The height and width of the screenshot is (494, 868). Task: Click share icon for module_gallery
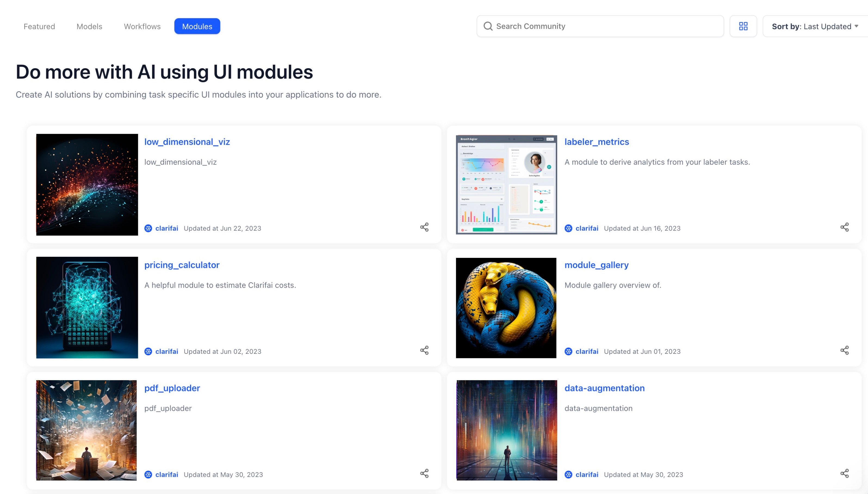[844, 350]
